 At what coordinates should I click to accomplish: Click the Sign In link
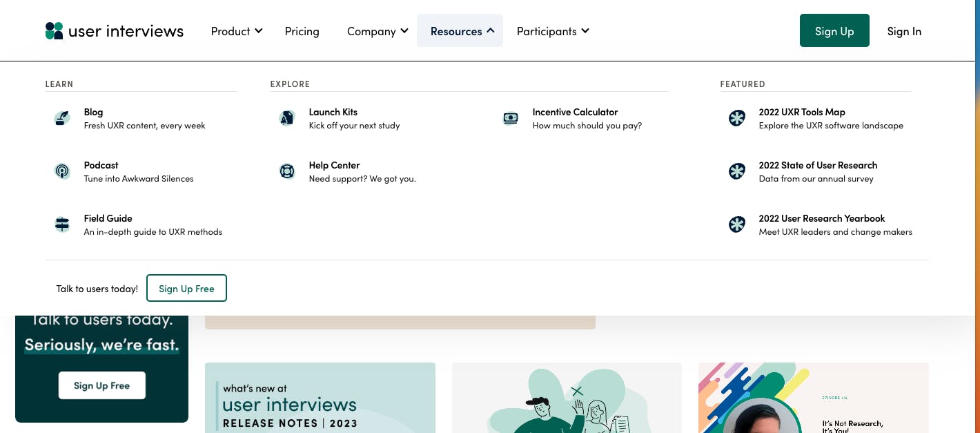point(904,30)
